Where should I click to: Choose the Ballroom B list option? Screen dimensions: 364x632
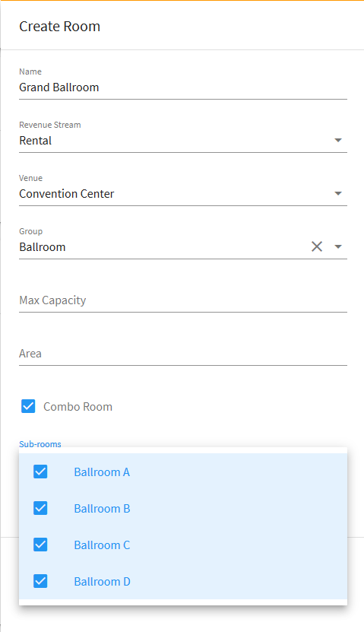click(x=183, y=508)
